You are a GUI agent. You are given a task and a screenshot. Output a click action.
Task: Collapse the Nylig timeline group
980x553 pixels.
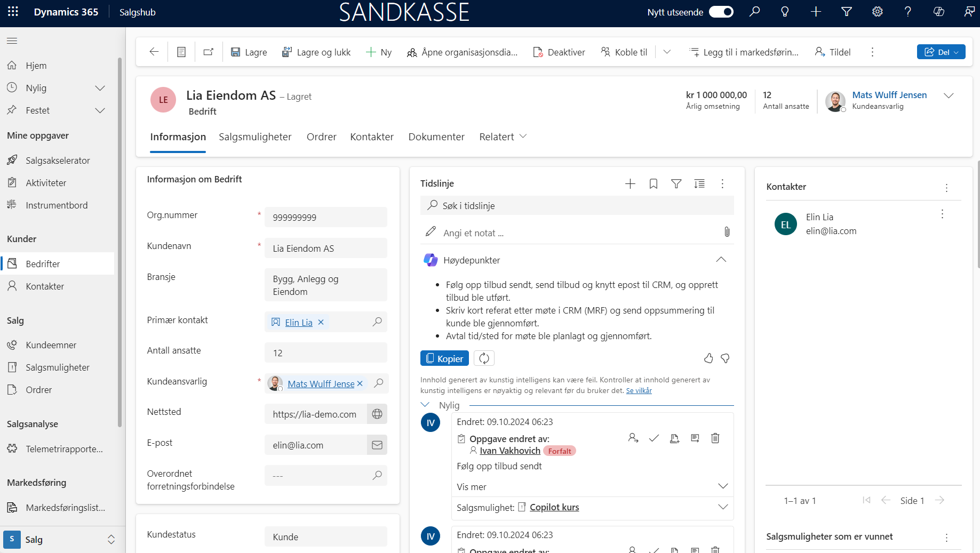click(425, 405)
